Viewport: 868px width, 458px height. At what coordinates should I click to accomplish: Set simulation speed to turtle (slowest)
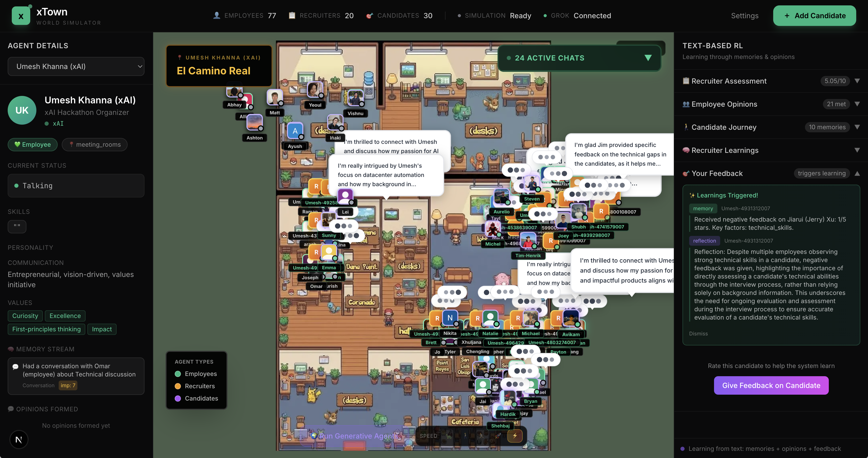[x=449, y=436]
